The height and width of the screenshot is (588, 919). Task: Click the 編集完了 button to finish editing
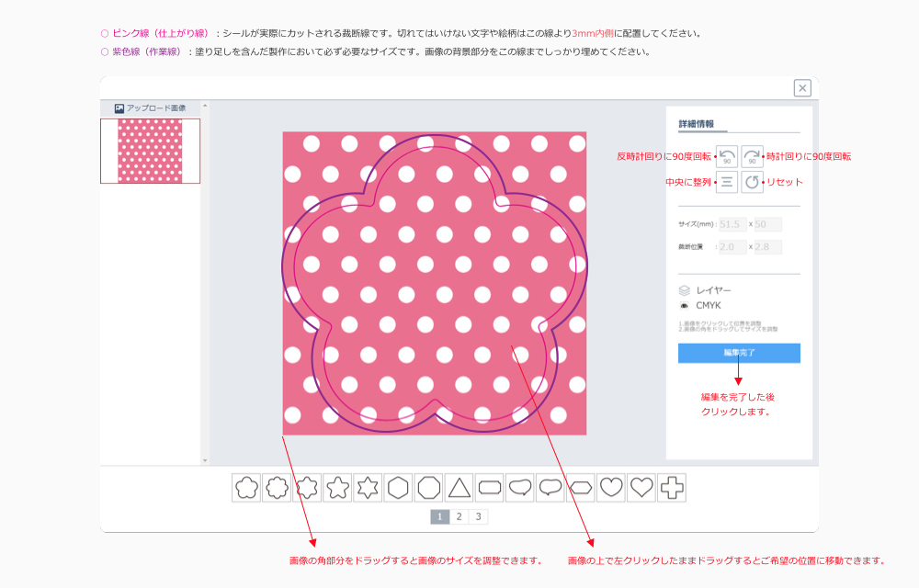point(741,352)
